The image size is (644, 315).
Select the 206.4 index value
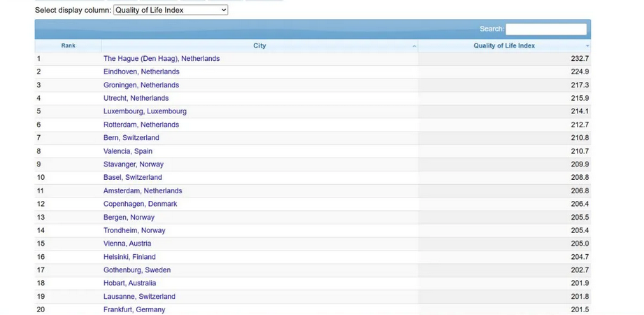click(x=580, y=204)
